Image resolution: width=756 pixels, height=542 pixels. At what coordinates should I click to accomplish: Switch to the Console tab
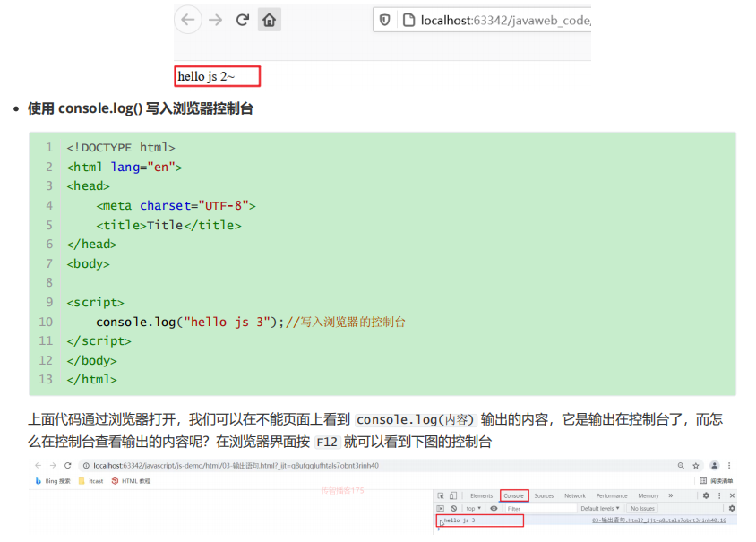(514, 495)
